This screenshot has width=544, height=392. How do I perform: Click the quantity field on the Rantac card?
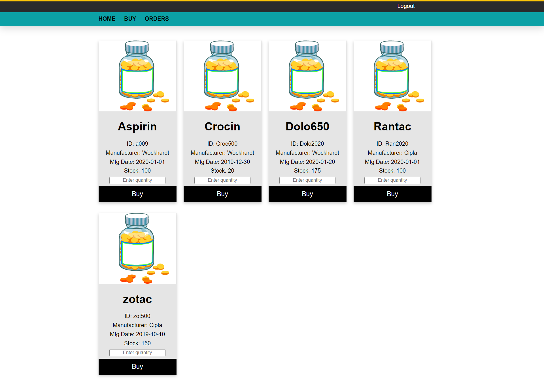(392, 180)
